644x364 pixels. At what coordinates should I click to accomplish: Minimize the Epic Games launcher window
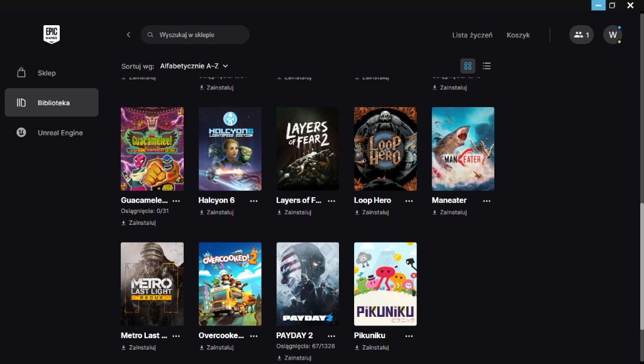pos(598,5)
